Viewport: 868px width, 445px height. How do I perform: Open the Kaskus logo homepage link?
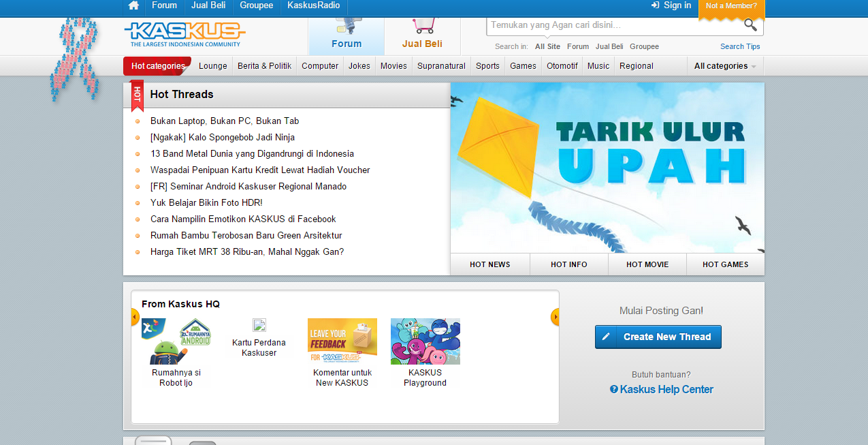[x=184, y=33]
